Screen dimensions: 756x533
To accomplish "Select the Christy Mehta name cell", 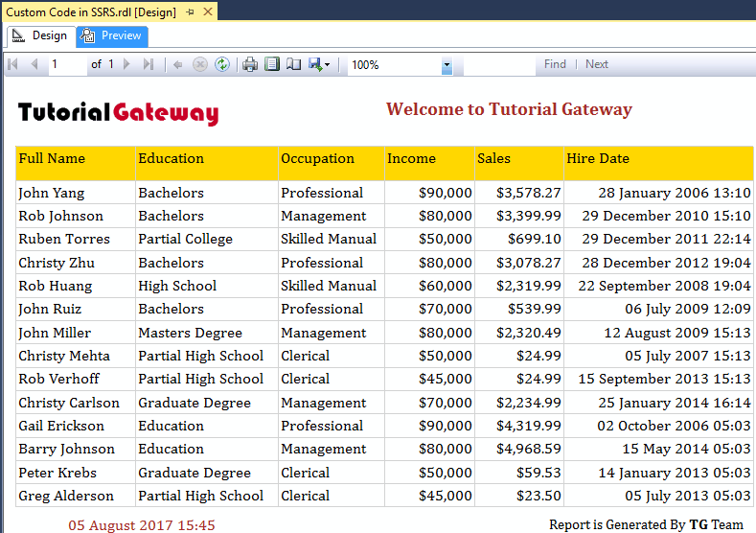I will pos(75,356).
